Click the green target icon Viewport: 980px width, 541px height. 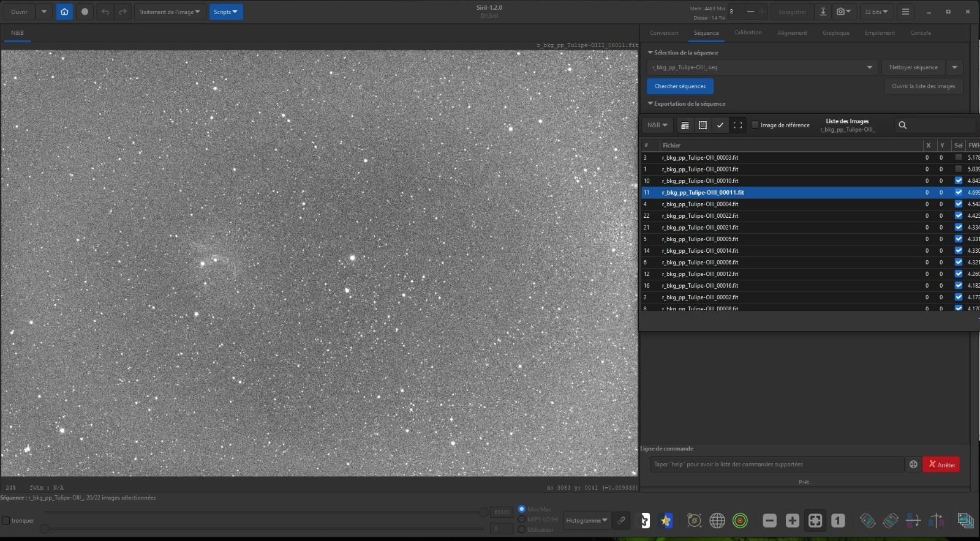[741, 521]
